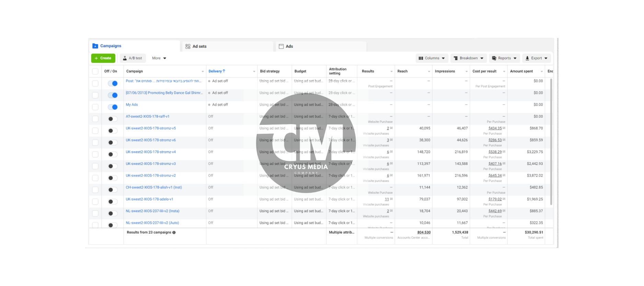This screenshot has height=286, width=644.
Task: Click the impressions value 143,588
Action: pos(461,164)
